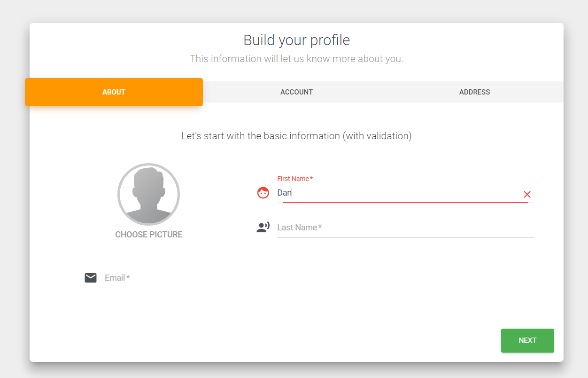Click the basic information with validation text
588x378 pixels.
(296, 136)
